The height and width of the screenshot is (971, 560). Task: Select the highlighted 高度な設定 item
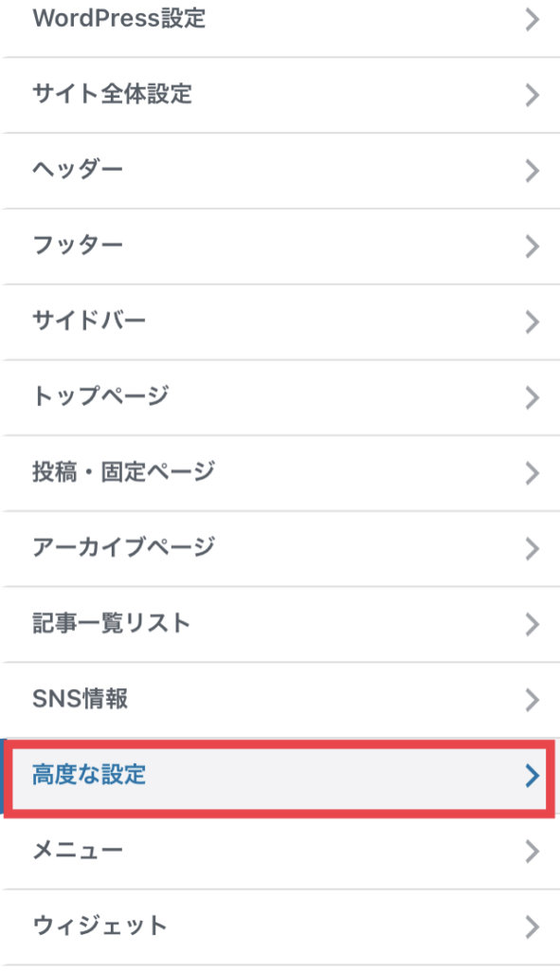point(280,776)
